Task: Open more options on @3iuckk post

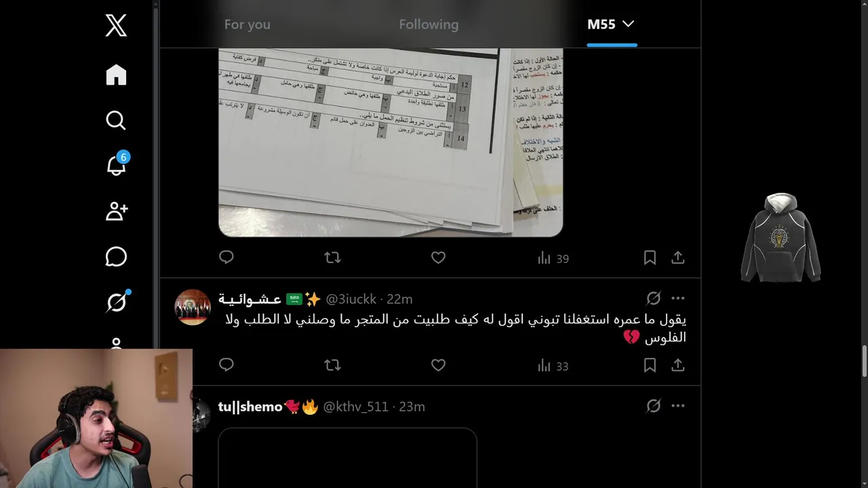Action: pos(678,298)
